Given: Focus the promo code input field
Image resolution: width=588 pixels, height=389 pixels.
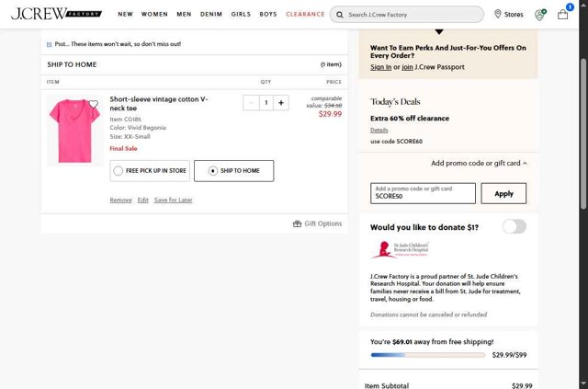Looking at the screenshot, I should coord(423,193).
